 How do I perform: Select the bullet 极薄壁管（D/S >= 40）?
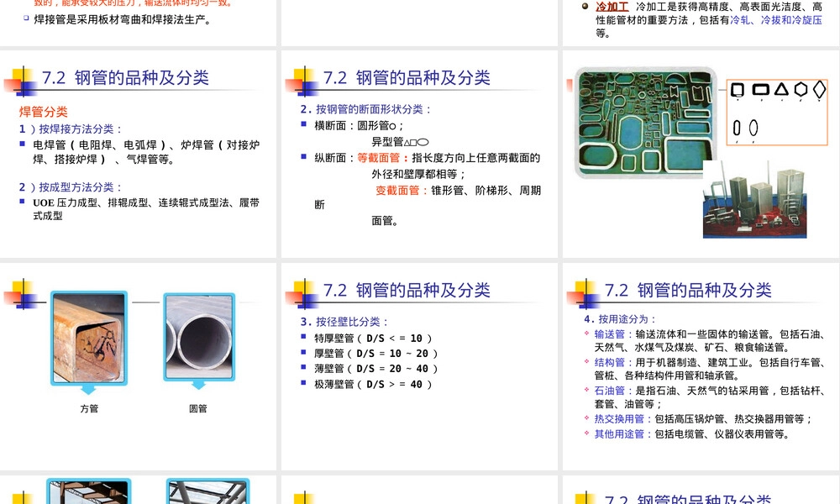[x=373, y=385]
